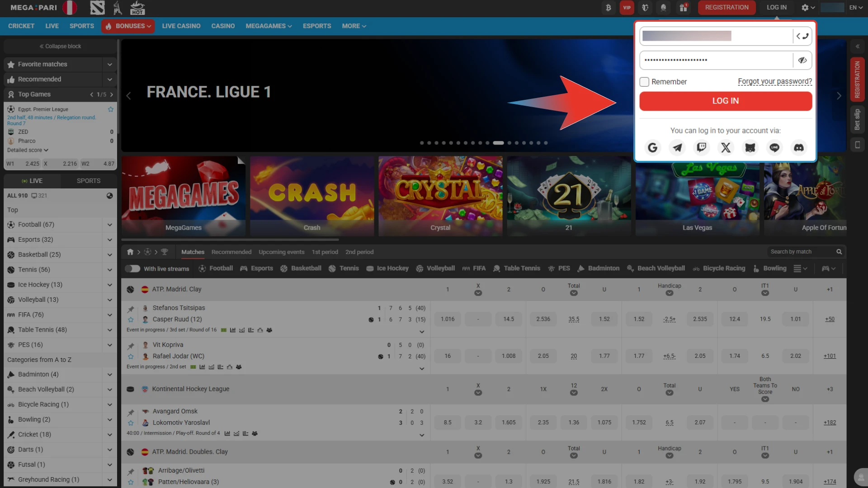868x488 pixels.
Task: Tick the Remember checkbox
Action: coord(644,82)
